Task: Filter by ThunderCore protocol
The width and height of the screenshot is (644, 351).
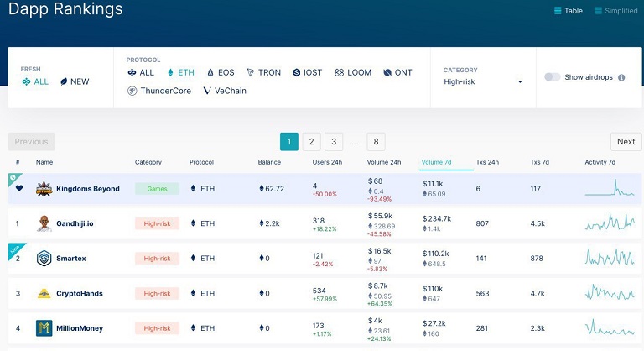Action: point(159,91)
